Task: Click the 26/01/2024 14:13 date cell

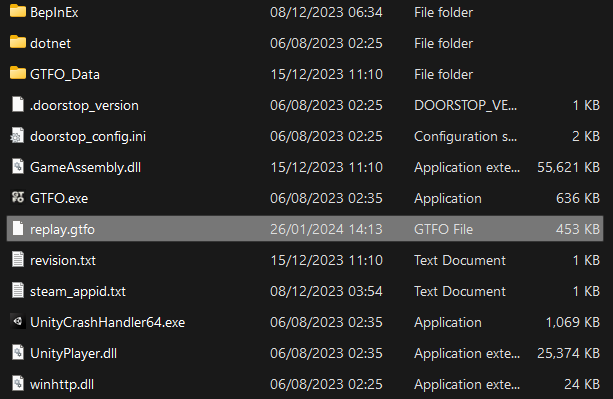Action: [x=326, y=229]
